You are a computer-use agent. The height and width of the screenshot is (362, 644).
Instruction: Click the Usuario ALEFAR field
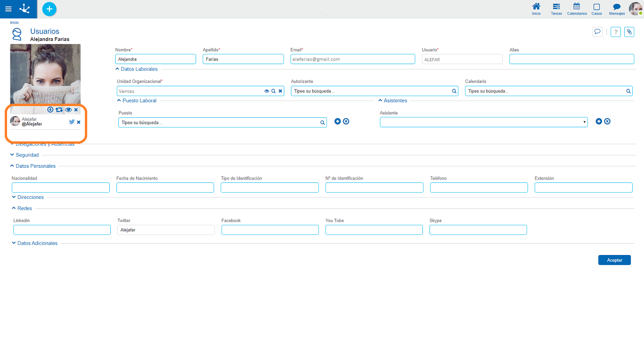click(462, 59)
